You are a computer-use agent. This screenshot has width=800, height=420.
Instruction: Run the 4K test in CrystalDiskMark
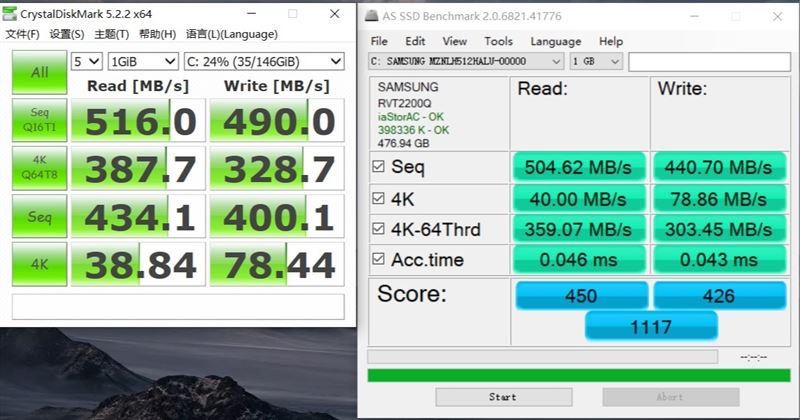coord(39,264)
